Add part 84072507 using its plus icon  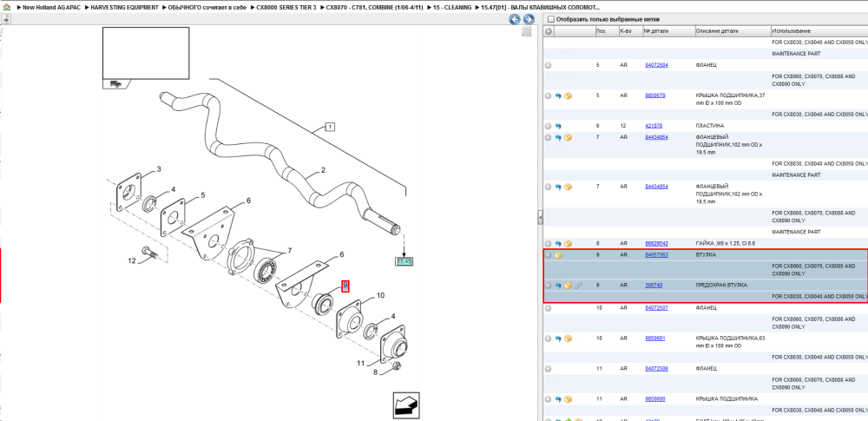pyautogui.click(x=549, y=308)
